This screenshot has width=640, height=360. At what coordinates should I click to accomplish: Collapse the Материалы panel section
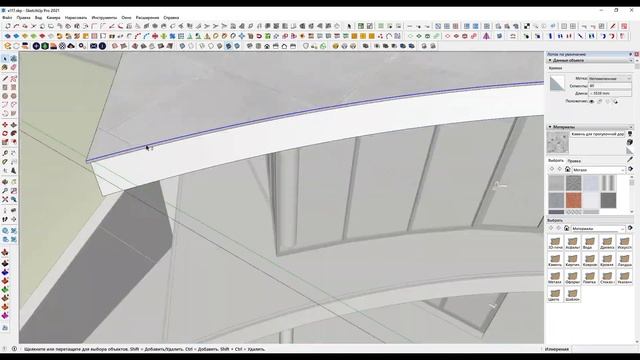point(550,127)
